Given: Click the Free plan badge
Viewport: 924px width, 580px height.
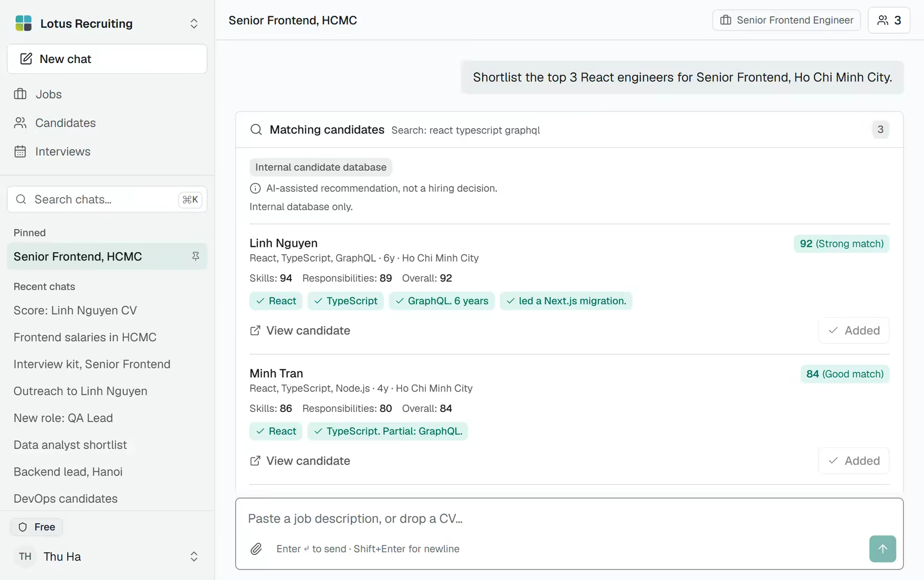Looking at the screenshot, I should (37, 527).
